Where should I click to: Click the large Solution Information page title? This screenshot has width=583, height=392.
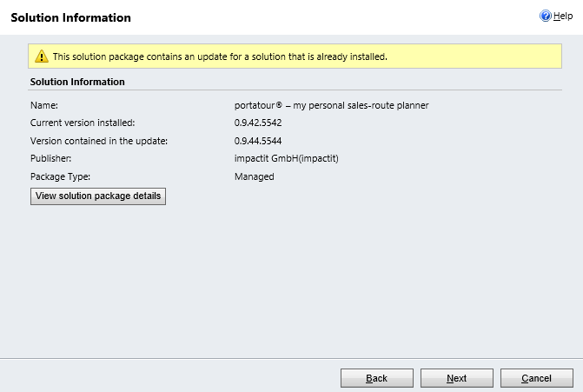point(70,17)
